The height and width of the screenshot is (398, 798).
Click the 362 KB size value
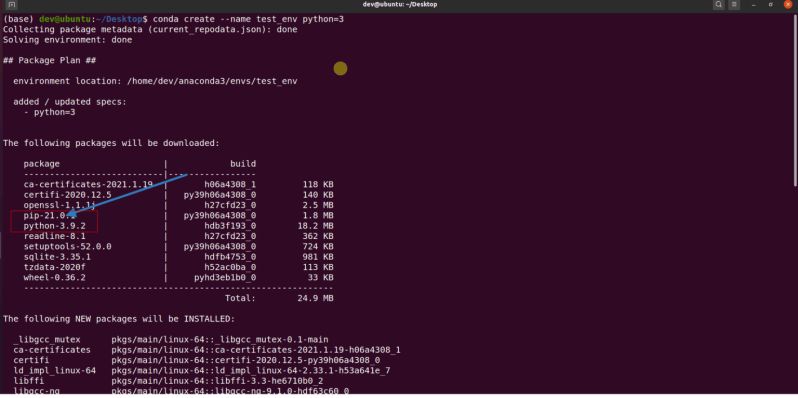coord(318,236)
